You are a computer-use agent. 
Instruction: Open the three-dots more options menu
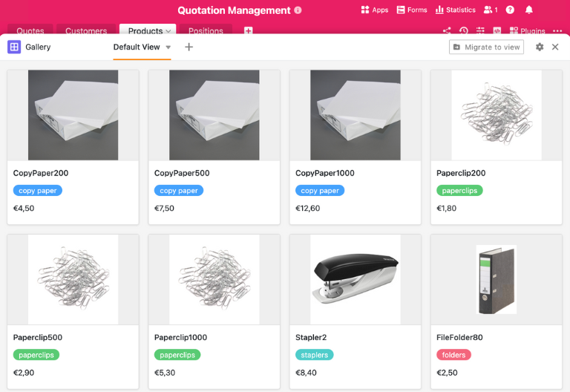[x=557, y=31]
